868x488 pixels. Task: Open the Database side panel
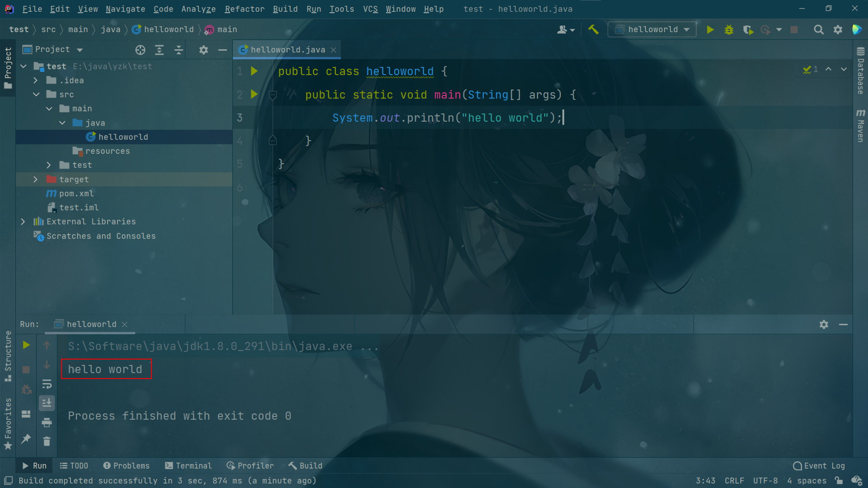pyautogui.click(x=861, y=70)
